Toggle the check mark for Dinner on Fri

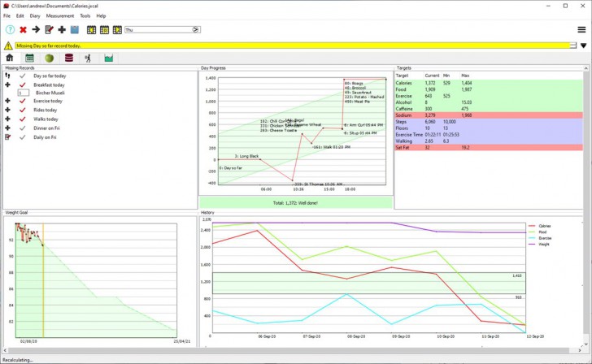click(x=23, y=128)
